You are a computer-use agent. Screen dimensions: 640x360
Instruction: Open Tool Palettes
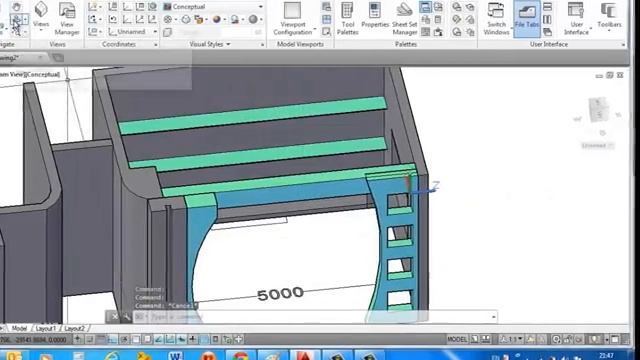[x=347, y=19]
